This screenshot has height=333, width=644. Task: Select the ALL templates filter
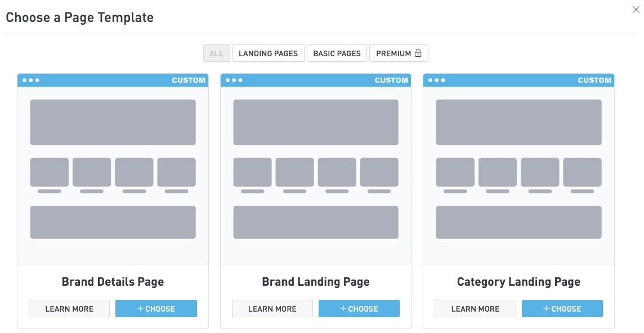pos(217,53)
